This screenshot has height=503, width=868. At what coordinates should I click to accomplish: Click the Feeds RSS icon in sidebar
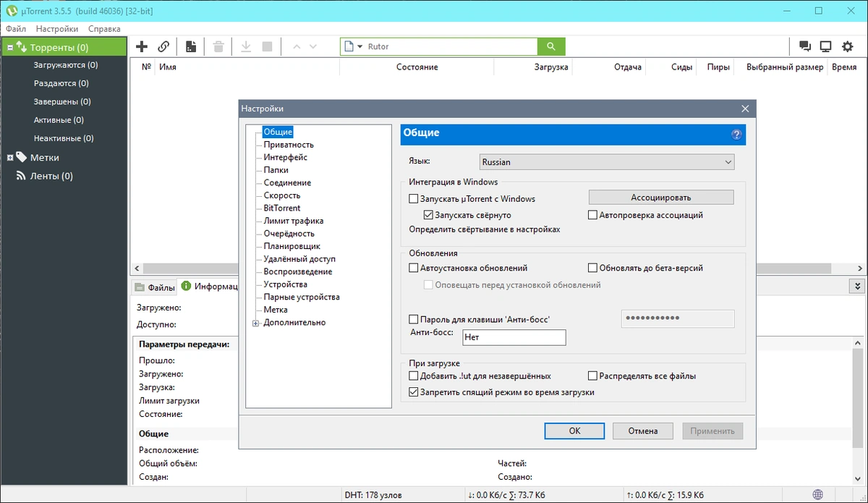(x=22, y=176)
